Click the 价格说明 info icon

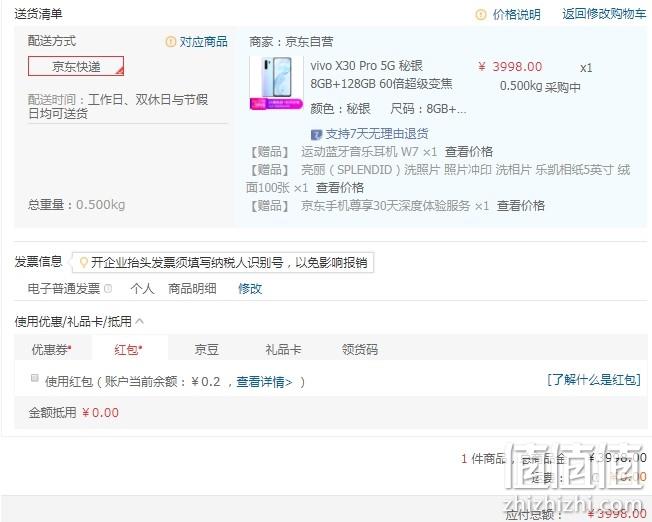pyautogui.click(x=481, y=15)
